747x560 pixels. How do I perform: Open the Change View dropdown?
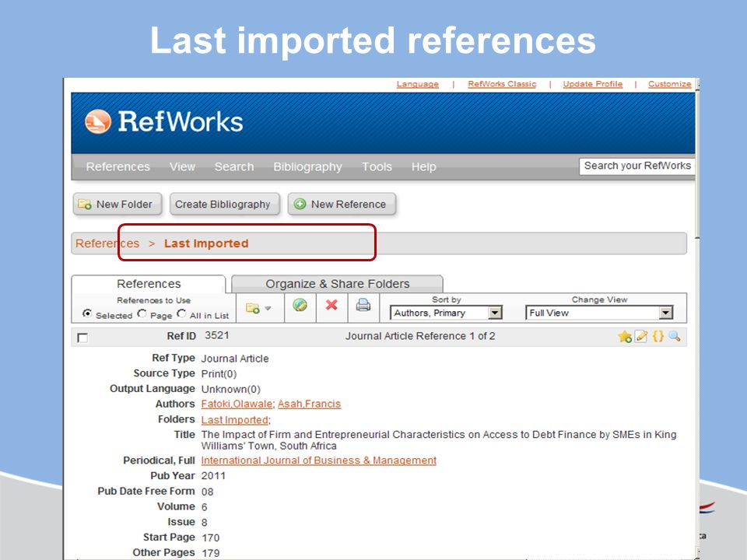pos(599,313)
